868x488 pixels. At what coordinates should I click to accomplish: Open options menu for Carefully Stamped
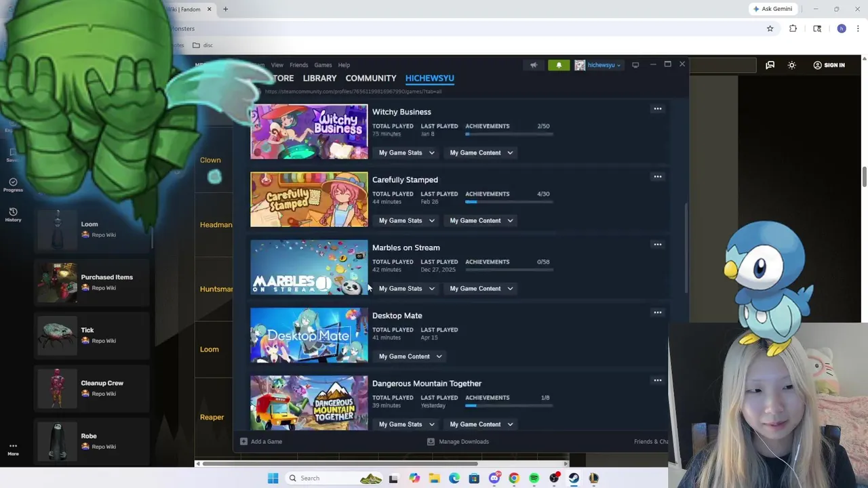[657, 176]
